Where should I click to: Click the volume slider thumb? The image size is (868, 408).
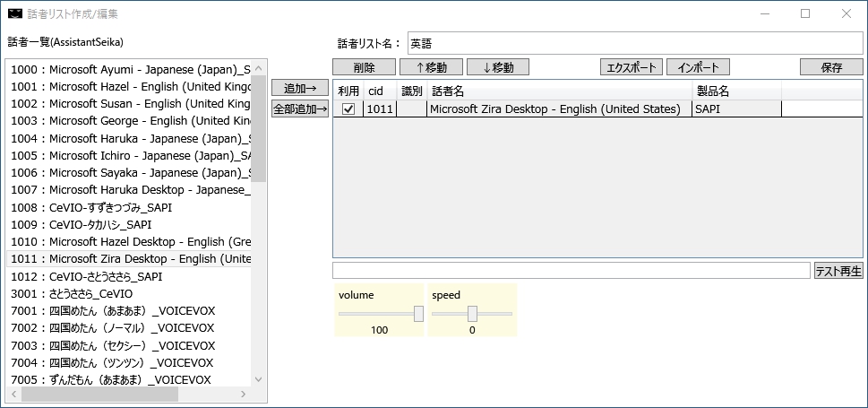(x=419, y=314)
